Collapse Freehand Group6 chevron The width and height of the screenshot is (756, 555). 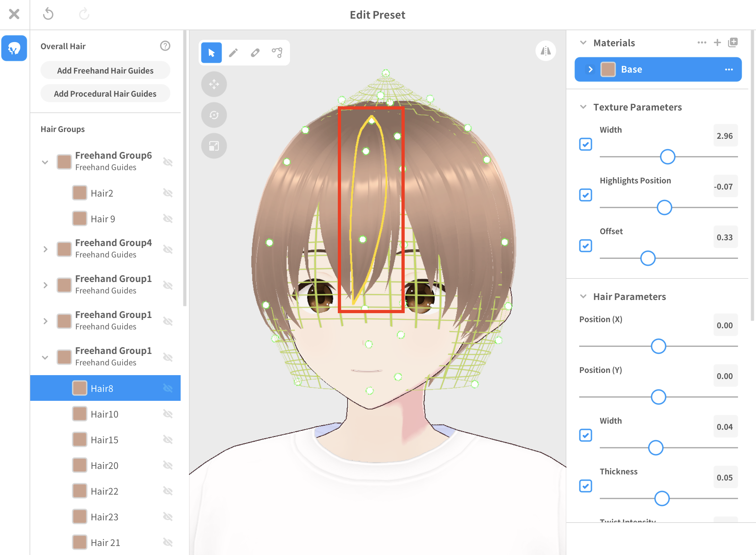(45, 162)
